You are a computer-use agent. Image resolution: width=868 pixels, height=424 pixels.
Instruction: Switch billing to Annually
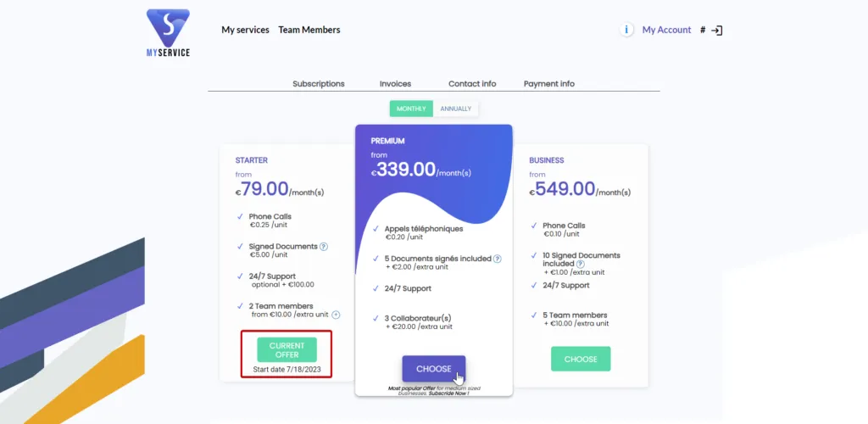coord(455,109)
